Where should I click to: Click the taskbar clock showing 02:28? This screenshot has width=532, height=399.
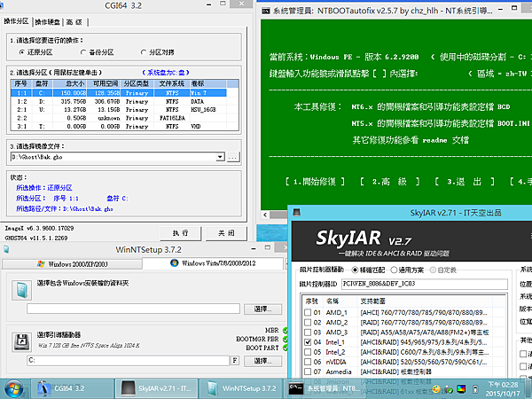[x=503, y=389]
